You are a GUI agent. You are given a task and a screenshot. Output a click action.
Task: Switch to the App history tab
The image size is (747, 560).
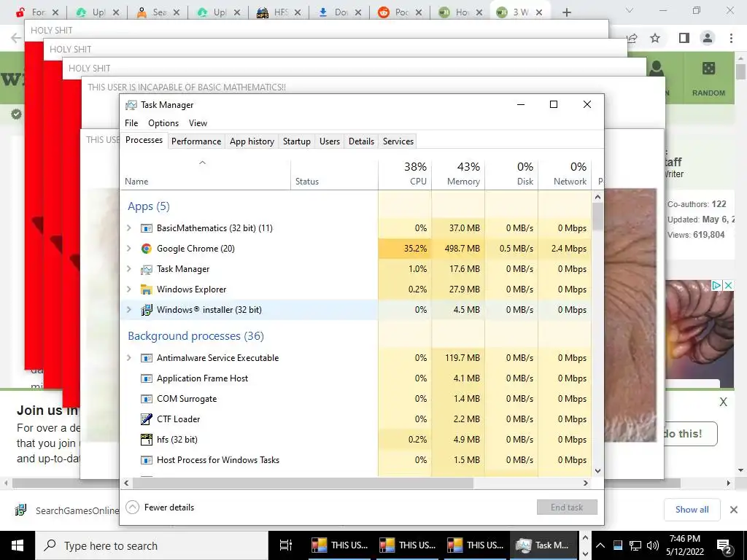click(x=252, y=141)
